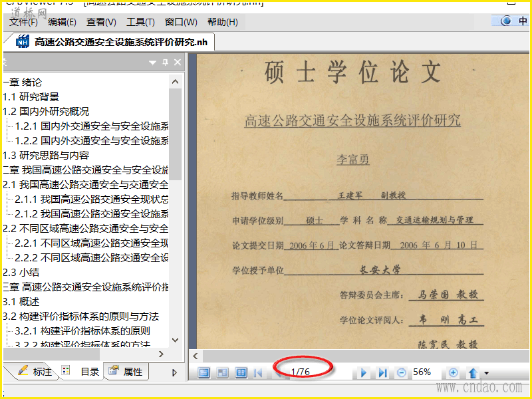532x399 pixels.
Task: Select outline entry 3.2 构建评价指标体系的原则与方法
Action: point(80,317)
